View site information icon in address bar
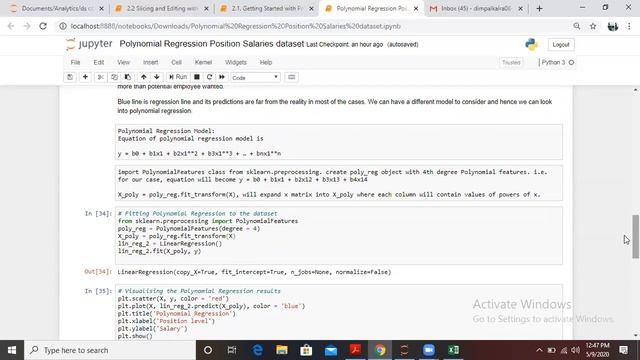The width and height of the screenshot is (640, 360). coord(62,26)
